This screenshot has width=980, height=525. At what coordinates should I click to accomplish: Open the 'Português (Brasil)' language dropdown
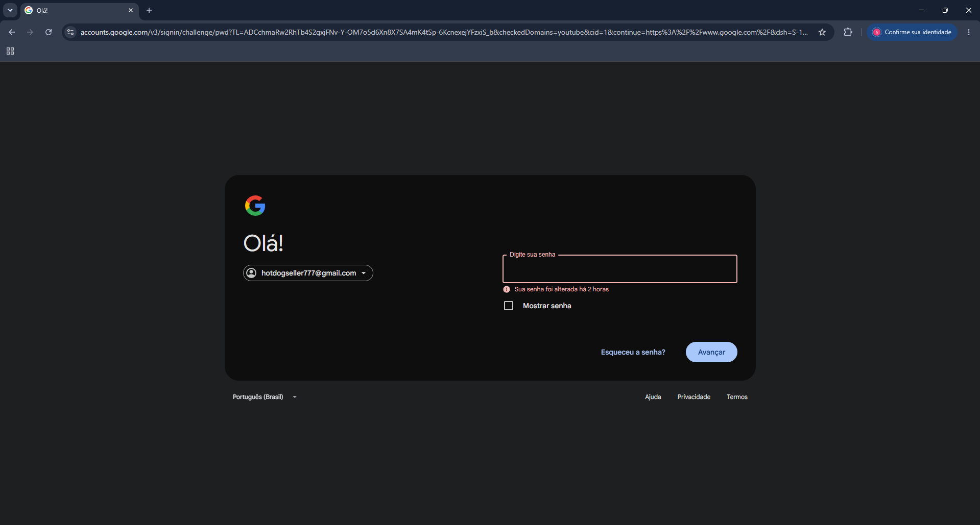pos(265,397)
